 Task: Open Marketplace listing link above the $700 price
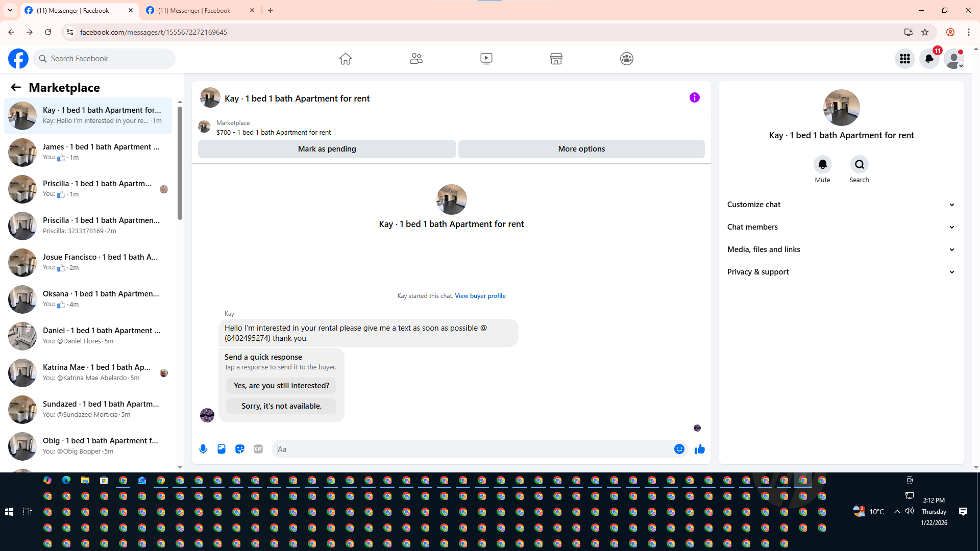(x=233, y=123)
